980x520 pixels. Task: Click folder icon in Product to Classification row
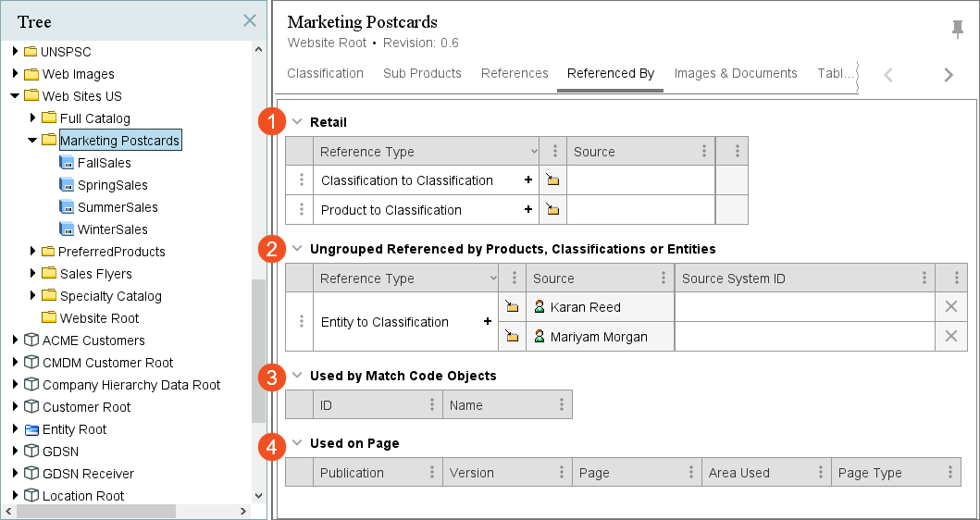[552, 210]
